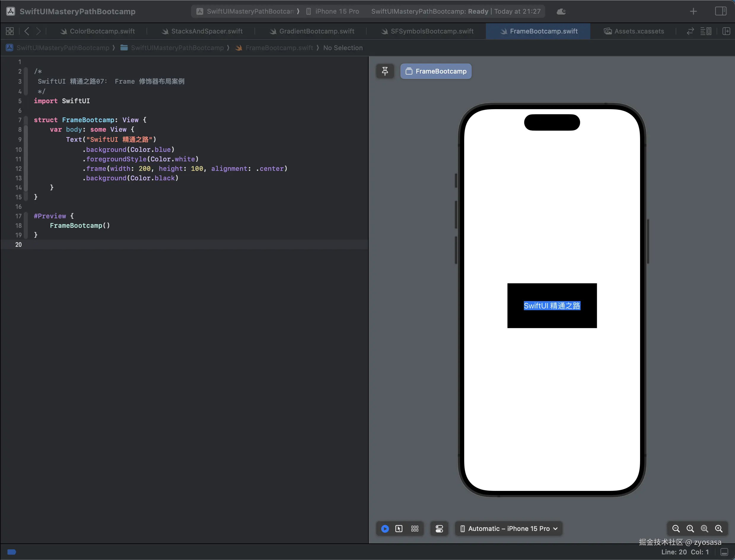Image resolution: width=735 pixels, height=560 pixels.
Task: Toggle editor minimap and layout options
Action: 706,31
